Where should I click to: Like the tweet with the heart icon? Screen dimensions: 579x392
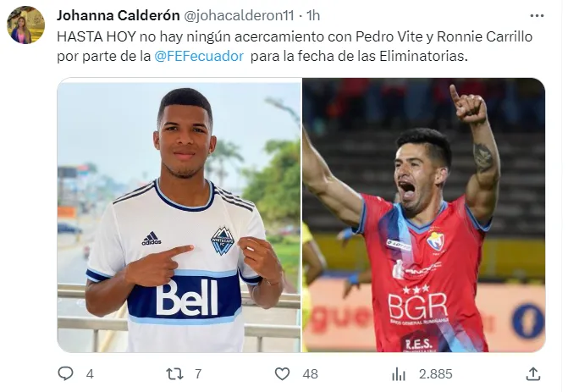[282, 374]
